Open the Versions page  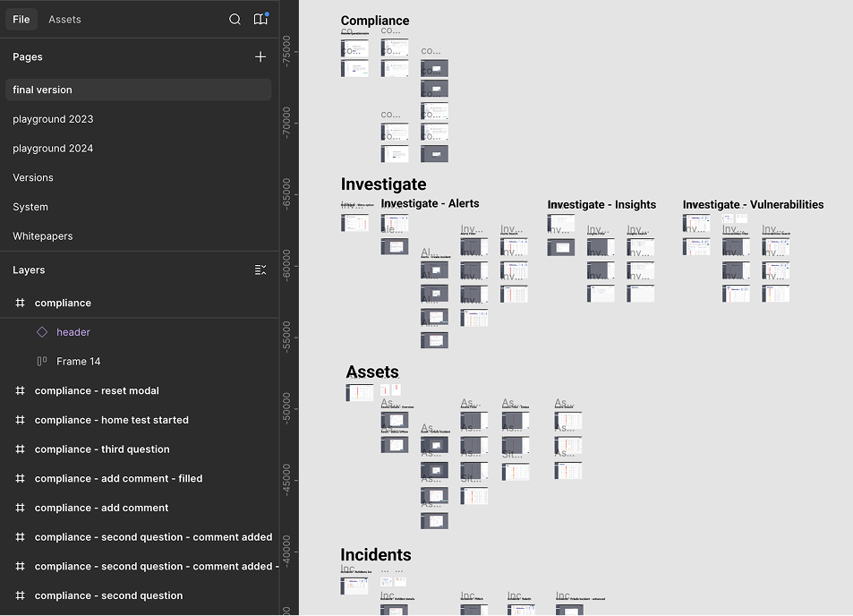click(34, 177)
